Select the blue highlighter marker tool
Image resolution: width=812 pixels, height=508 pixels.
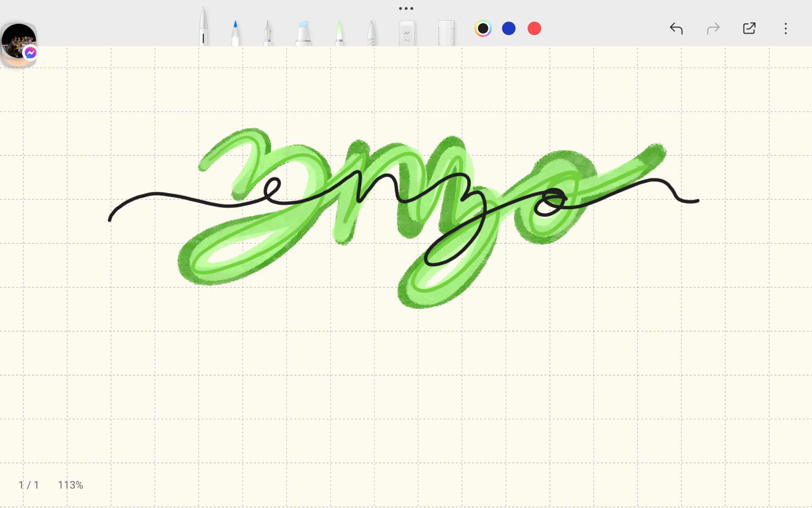click(x=303, y=33)
